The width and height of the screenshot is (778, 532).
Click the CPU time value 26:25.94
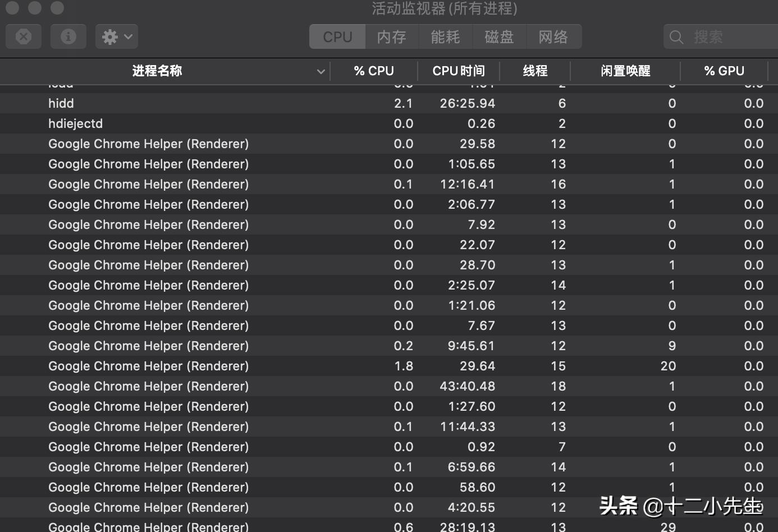coord(468,103)
